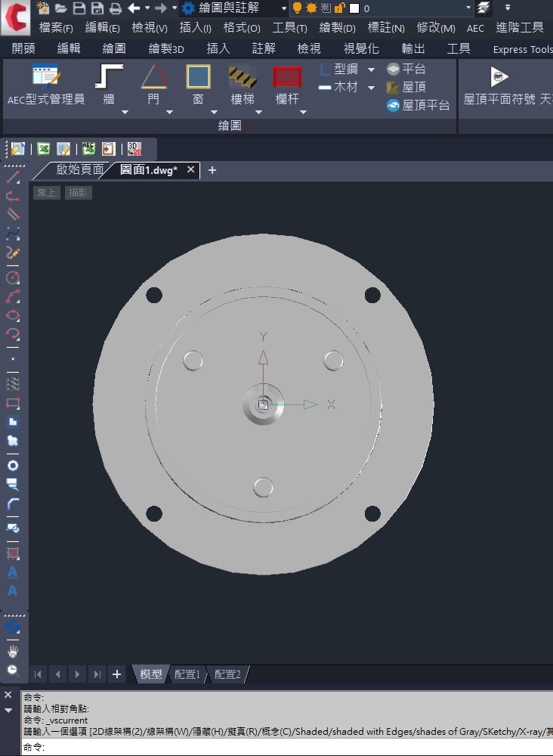Viewport: 553px width, 756px height.
Task: Toggle the layer lock padlock icon
Action: 340,8
